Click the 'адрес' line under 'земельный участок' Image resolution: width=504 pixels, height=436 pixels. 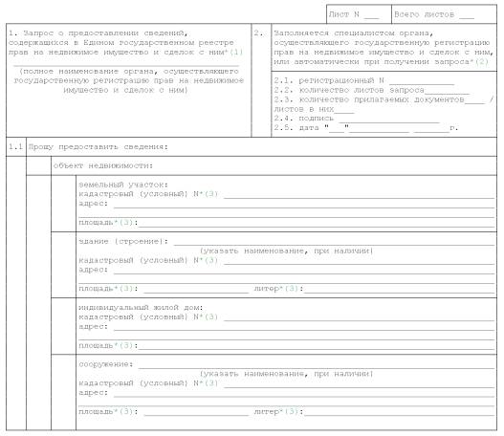[x=304, y=205]
